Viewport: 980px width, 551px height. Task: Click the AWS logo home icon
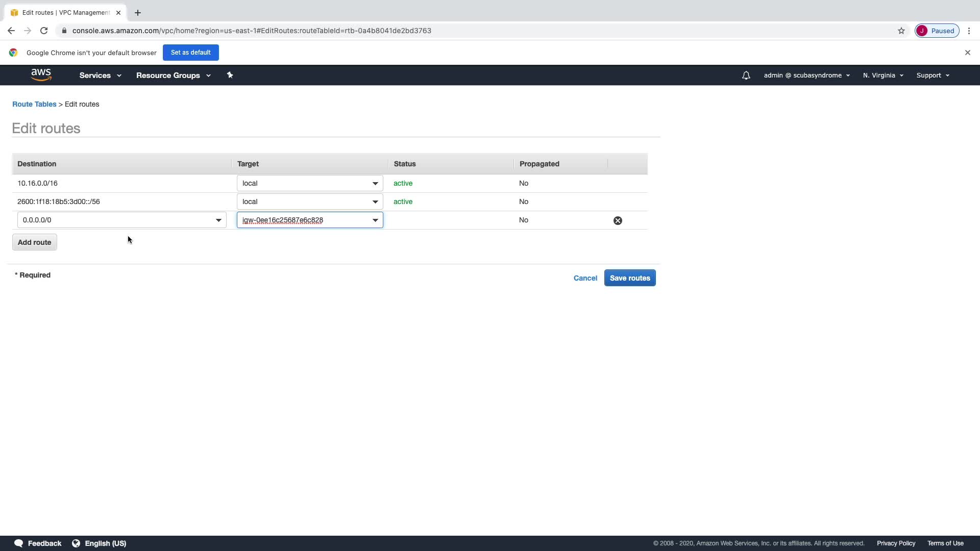pos(41,75)
